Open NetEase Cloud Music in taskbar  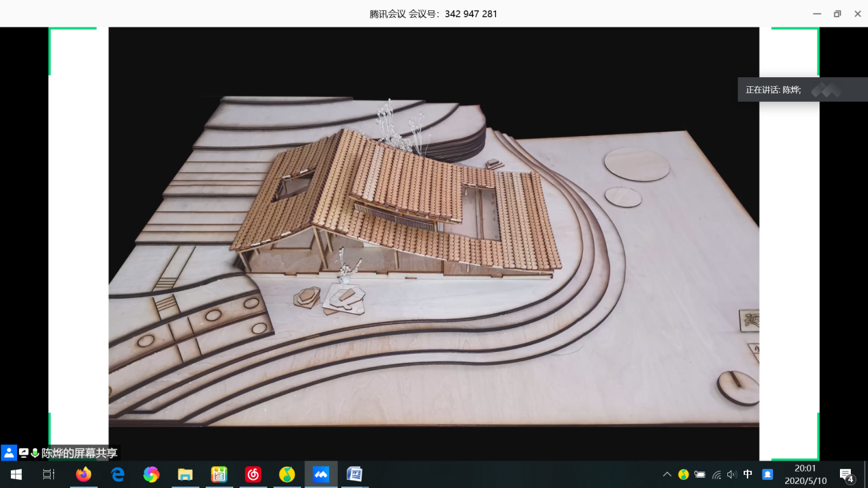pos(253,474)
